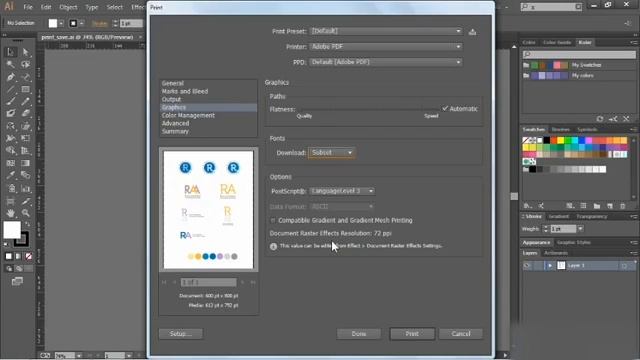The height and width of the screenshot is (360, 640).
Task: Open the Stroke panel Weight dropdown
Action: click(580, 229)
